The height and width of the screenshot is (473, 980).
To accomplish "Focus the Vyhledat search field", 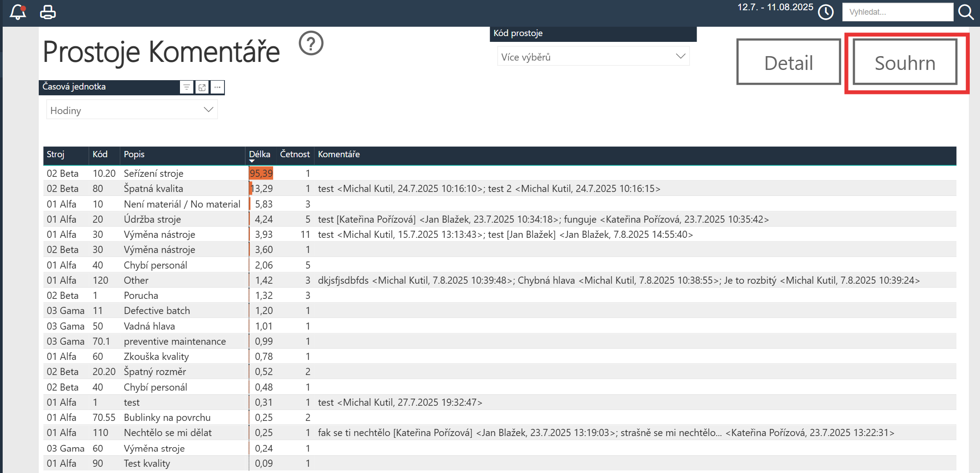I will 898,12.
